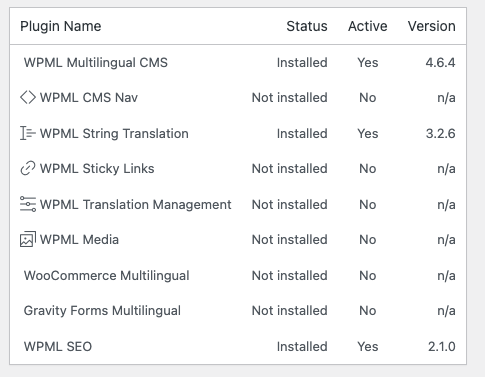Click No in the WPML Media row
Image resolution: width=485 pixels, height=377 pixels.
[x=368, y=239]
